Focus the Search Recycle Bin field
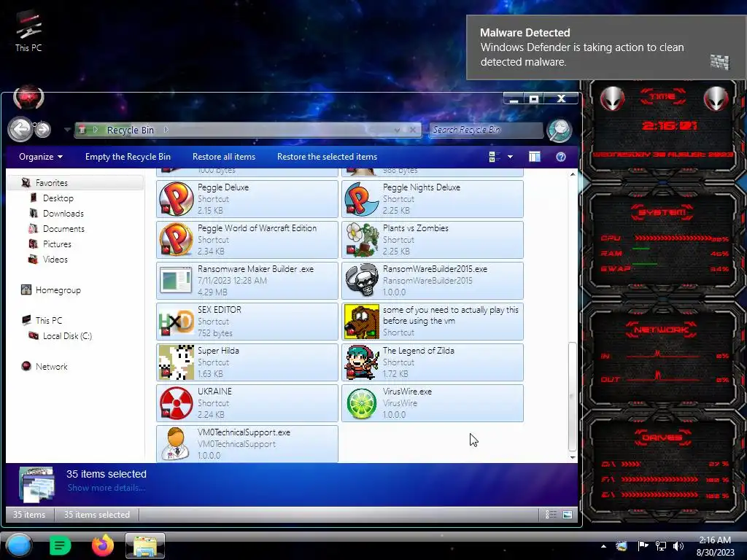This screenshot has height=560, width=747. coord(486,130)
